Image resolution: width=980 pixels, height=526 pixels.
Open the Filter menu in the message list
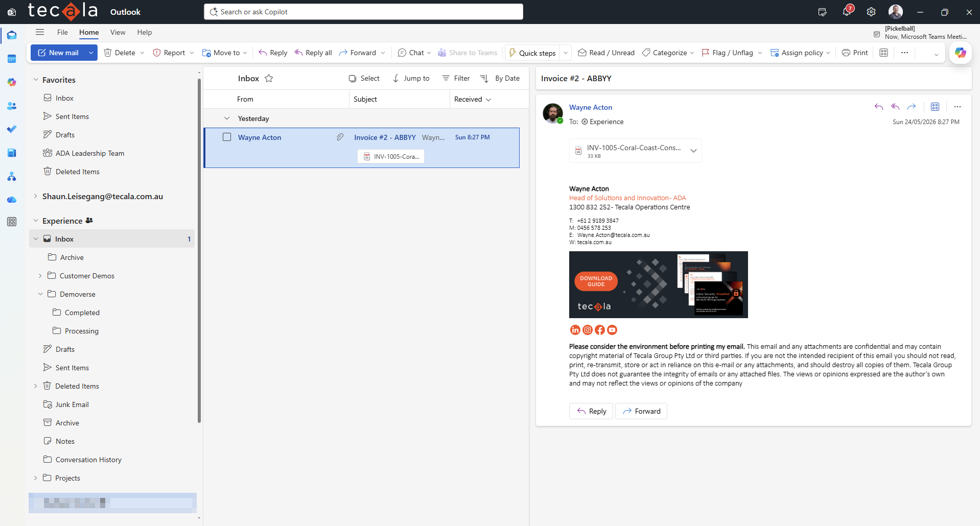[456, 78]
